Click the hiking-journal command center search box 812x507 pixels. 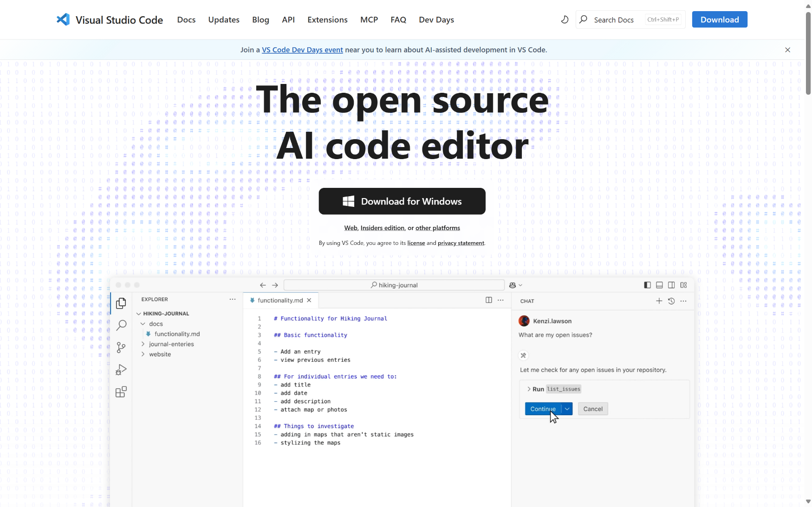click(x=394, y=285)
